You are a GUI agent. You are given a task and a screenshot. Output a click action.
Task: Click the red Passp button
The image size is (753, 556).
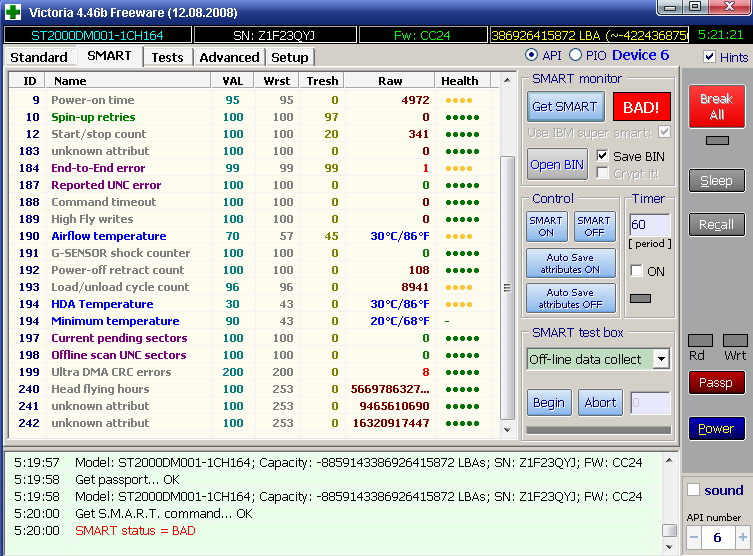pyautogui.click(x=716, y=382)
